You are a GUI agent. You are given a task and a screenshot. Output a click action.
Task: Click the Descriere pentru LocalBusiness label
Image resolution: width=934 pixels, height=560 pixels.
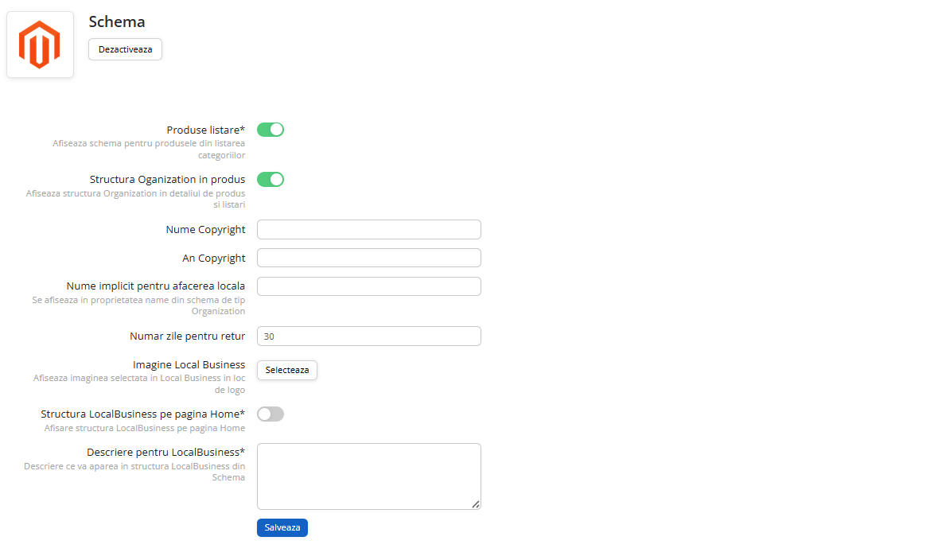tap(165, 452)
